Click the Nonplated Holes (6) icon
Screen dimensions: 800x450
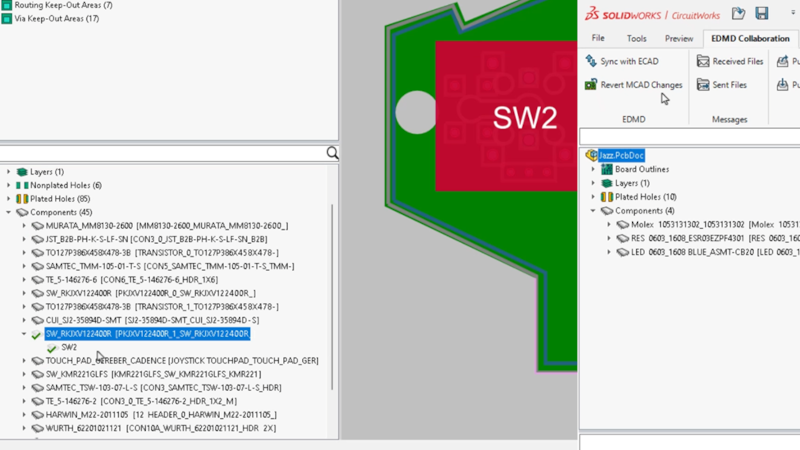click(22, 185)
